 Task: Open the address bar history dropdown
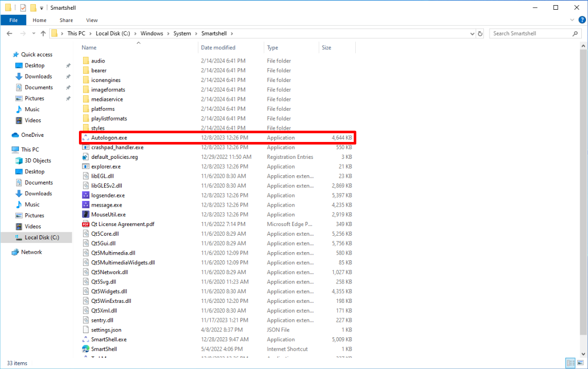point(472,33)
